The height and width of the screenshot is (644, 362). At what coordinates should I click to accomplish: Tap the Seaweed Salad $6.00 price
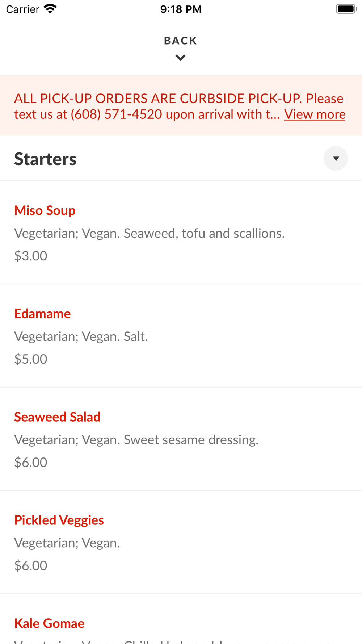31,463
